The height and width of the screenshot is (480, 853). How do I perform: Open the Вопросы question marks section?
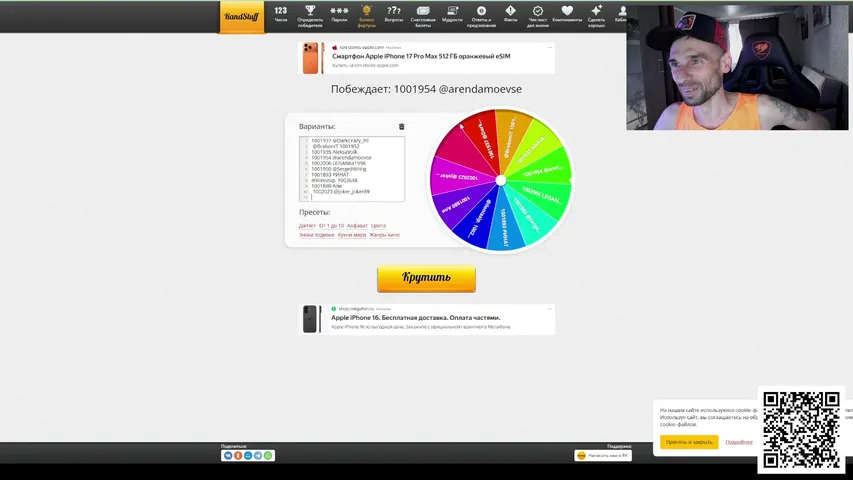click(x=394, y=15)
